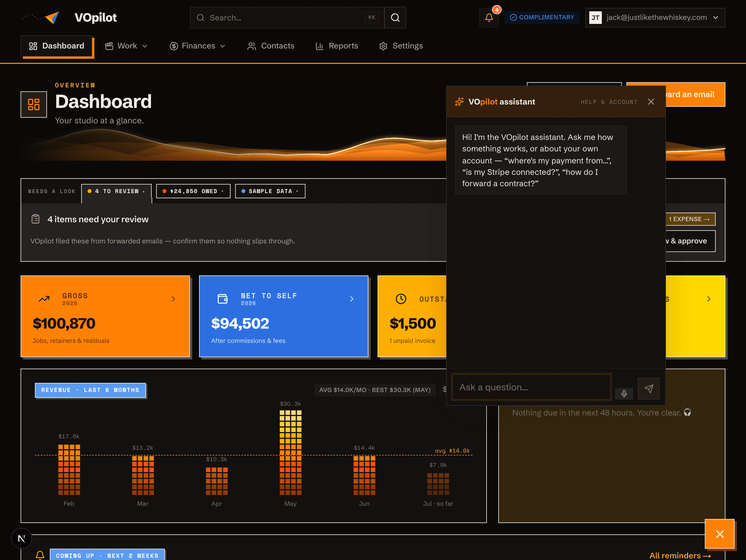Click the Jun revenue bar
746x560 pixels.
tap(364, 475)
